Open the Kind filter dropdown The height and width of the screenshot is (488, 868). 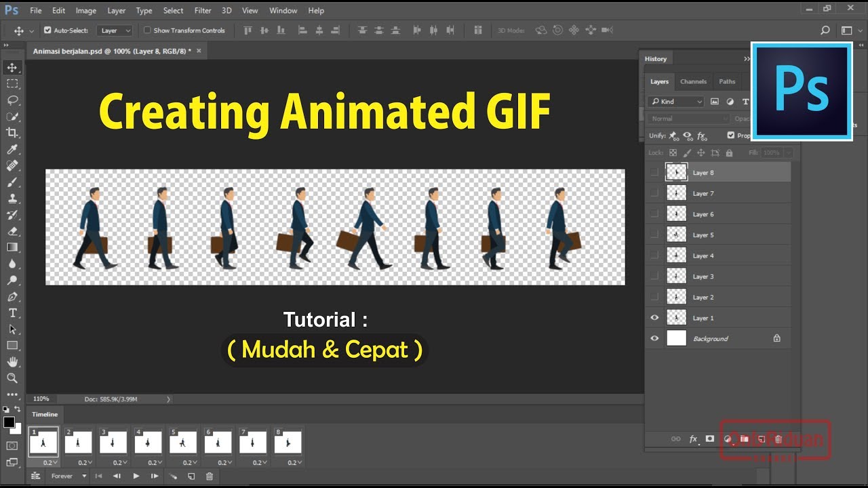(676, 102)
